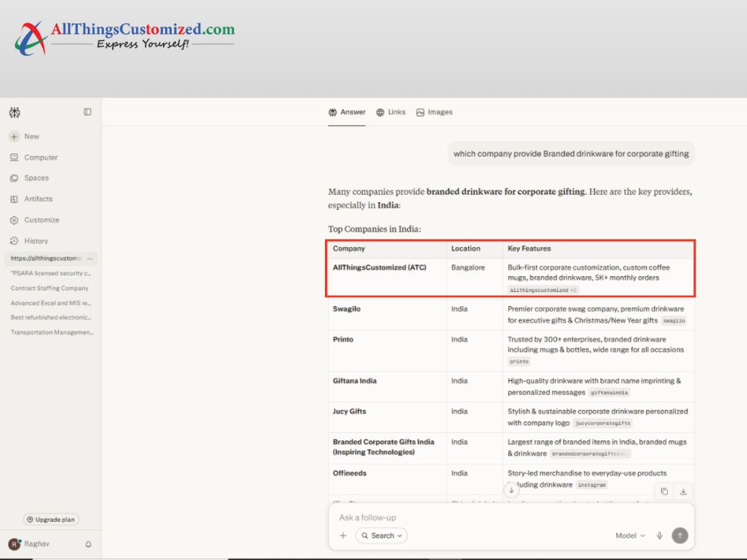Open options menu for allthingscustomized thread

coord(90,258)
